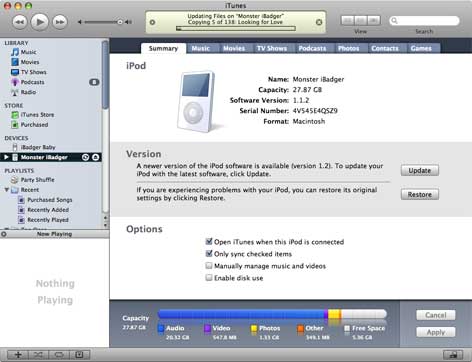Toggle shuffle button in bottom bar
The image size is (472, 362).
39,355
